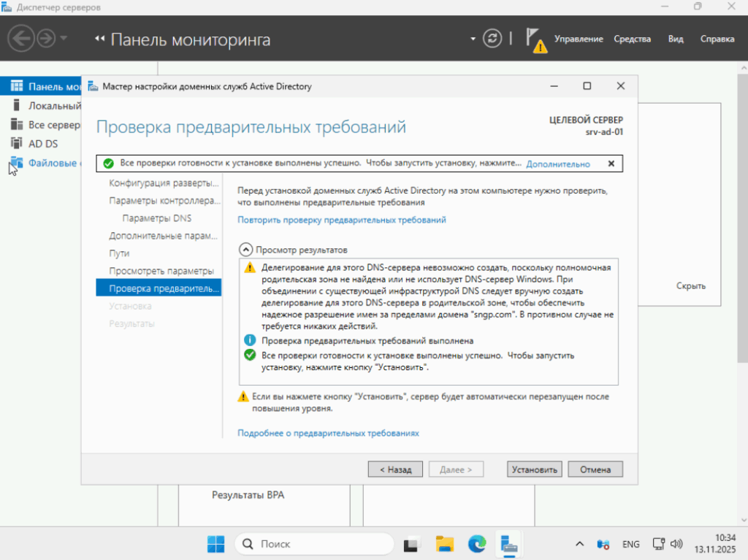Show hidden system tray icons
The height and width of the screenshot is (560, 748).
point(580,544)
